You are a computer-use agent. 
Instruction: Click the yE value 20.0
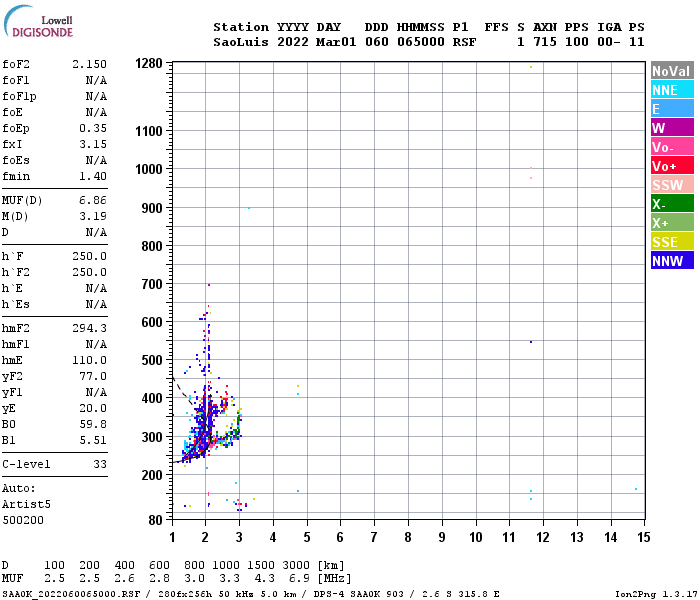[x=93, y=408]
